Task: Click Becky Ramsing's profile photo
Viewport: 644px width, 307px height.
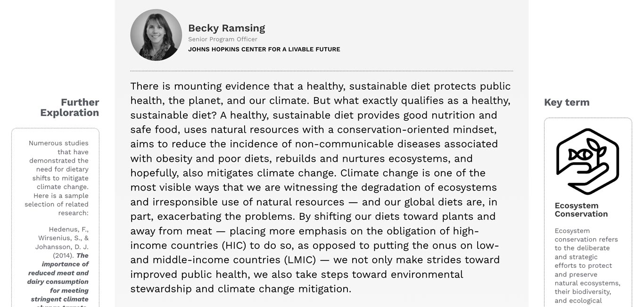Action: pyautogui.click(x=156, y=35)
